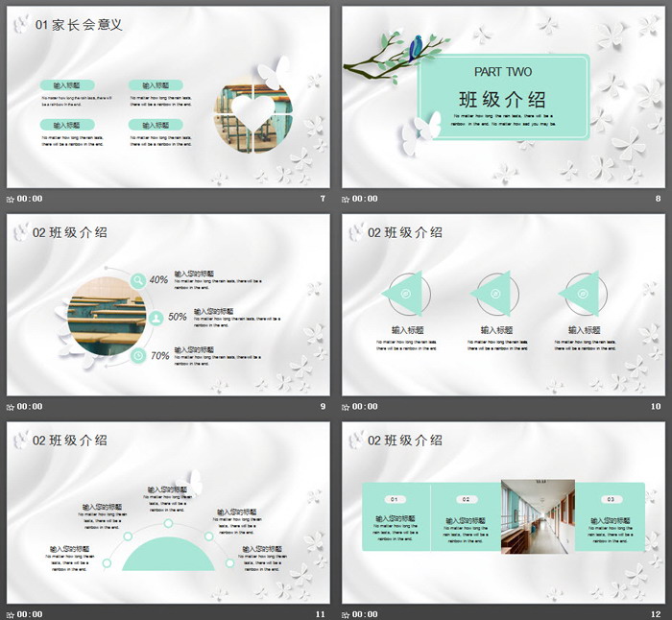Click the corridor photo in slide 12

click(x=538, y=516)
